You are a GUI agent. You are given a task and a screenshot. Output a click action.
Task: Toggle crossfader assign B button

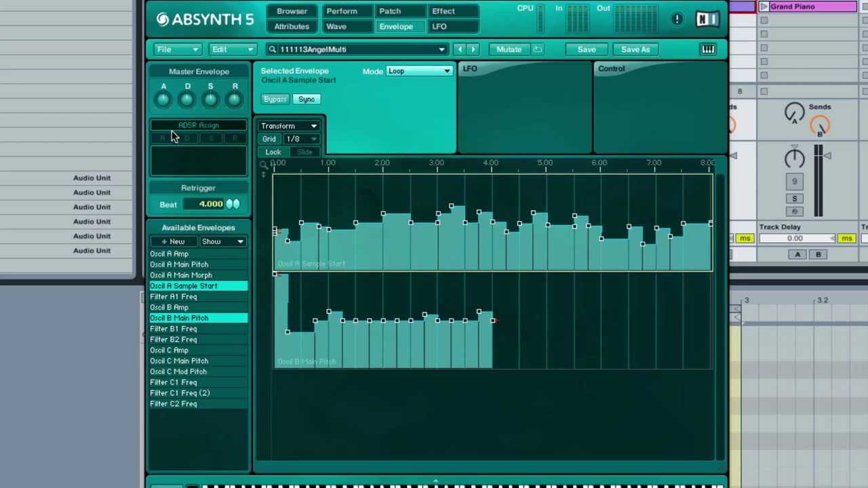click(818, 254)
